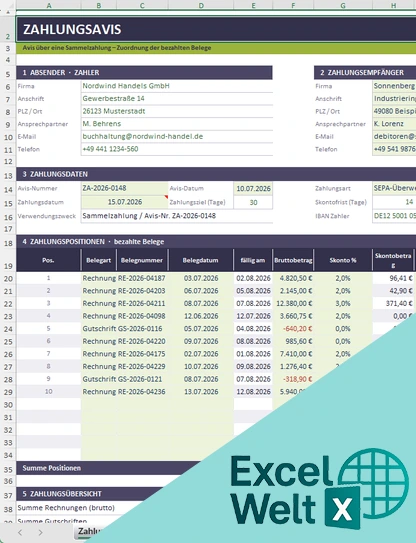Screen dimensions: 416x543
Task: Select the Zahlungsziel value '30'
Action: [x=253, y=202]
